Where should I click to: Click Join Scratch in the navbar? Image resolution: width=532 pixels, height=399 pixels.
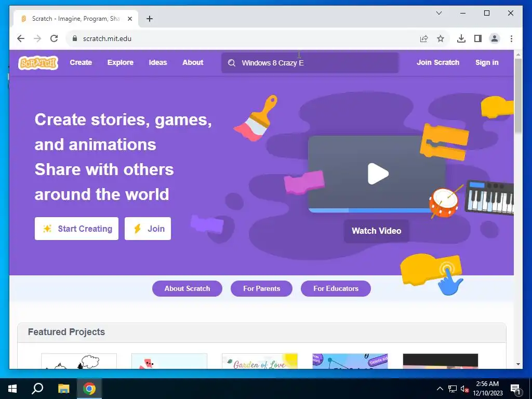pos(437,63)
